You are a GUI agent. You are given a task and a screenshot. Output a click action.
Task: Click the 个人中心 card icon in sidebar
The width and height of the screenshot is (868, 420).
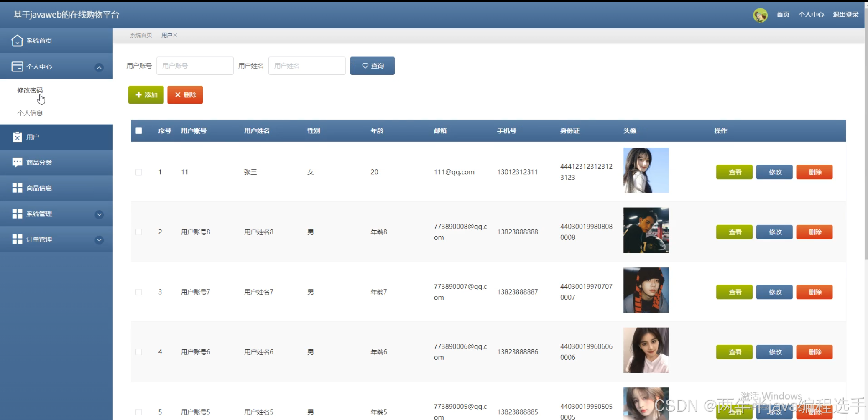(17, 66)
